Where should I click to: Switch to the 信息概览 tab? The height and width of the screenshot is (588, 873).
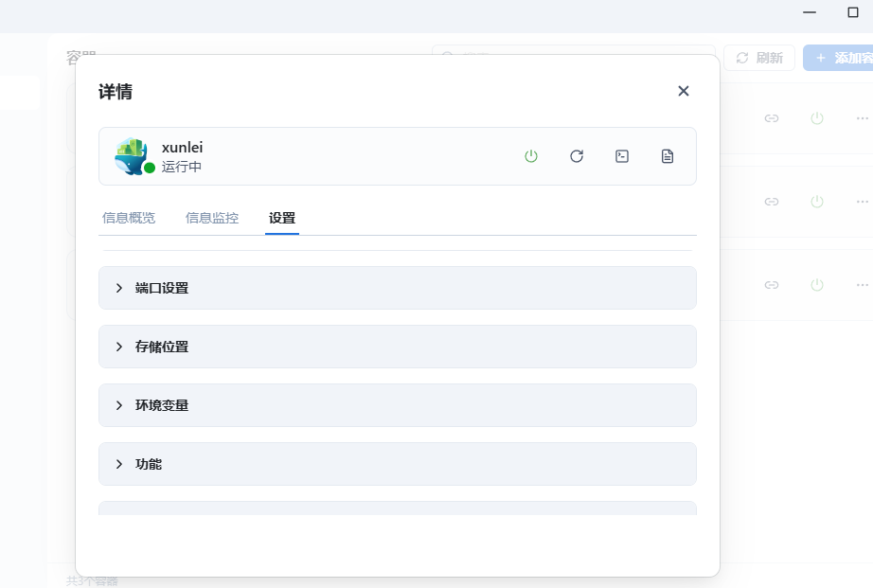pyautogui.click(x=129, y=217)
